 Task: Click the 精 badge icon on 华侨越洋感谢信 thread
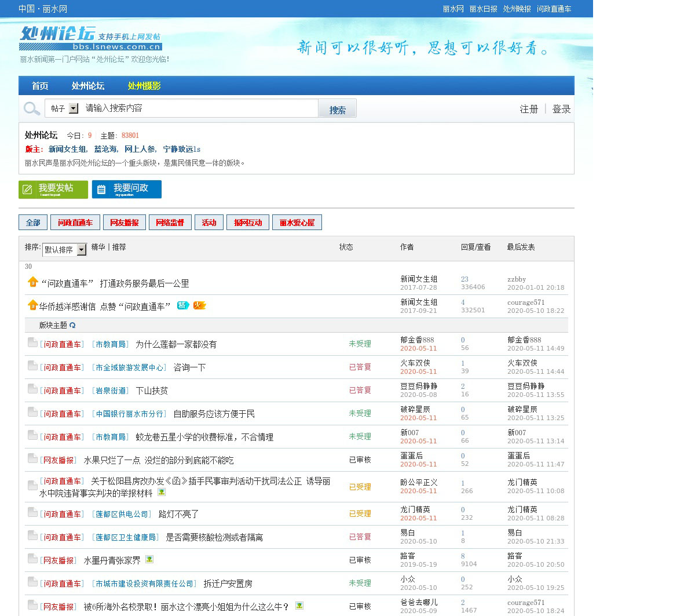tap(183, 305)
